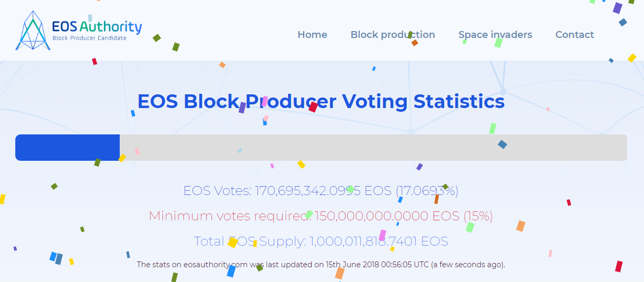Screen dimensions: 644x282
Task: Click the gray unfilled part of progress bar
Action: click(373, 148)
